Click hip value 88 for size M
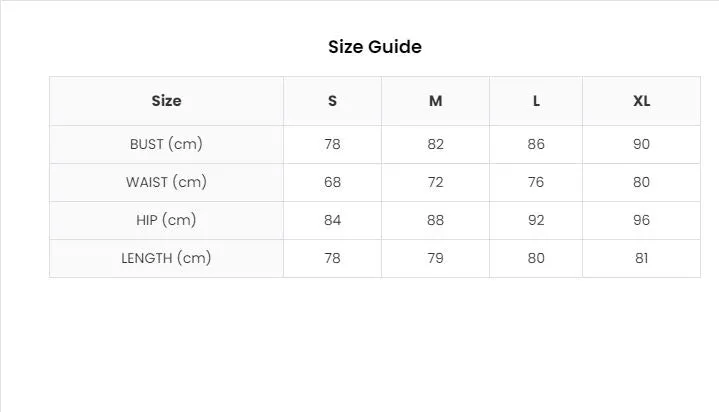719x412 pixels. pos(436,221)
